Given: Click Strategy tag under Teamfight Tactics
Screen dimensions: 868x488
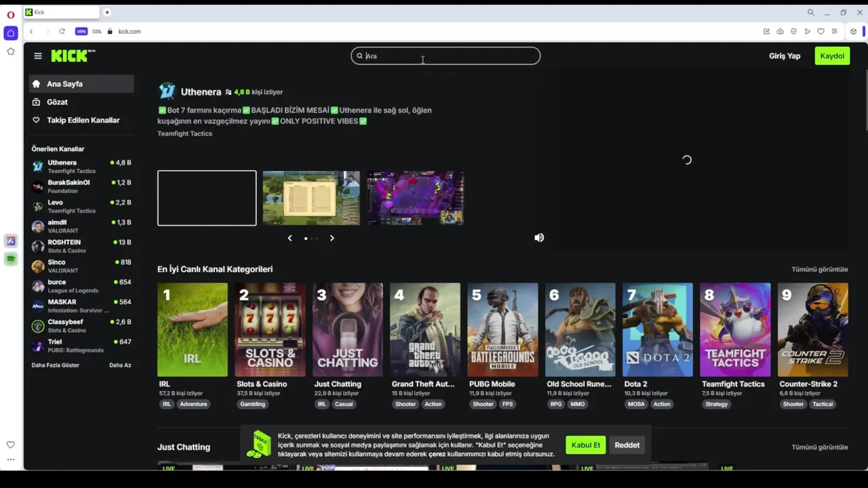Looking at the screenshot, I should (717, 404).
